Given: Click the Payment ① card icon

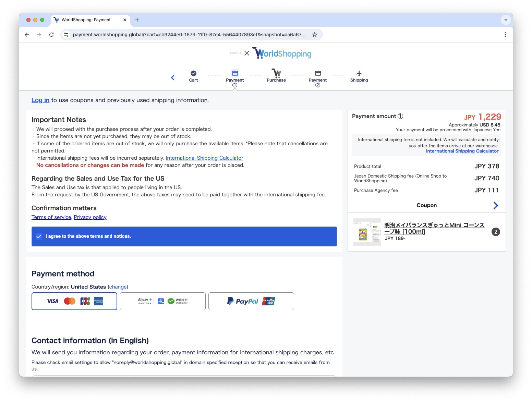Looking at the screenshot, I should point(235,73).
